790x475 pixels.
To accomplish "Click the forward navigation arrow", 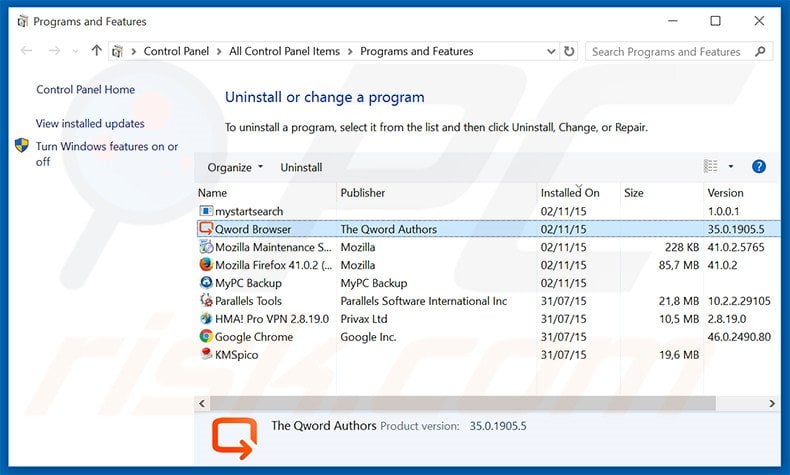I will [x=54, y=51].
